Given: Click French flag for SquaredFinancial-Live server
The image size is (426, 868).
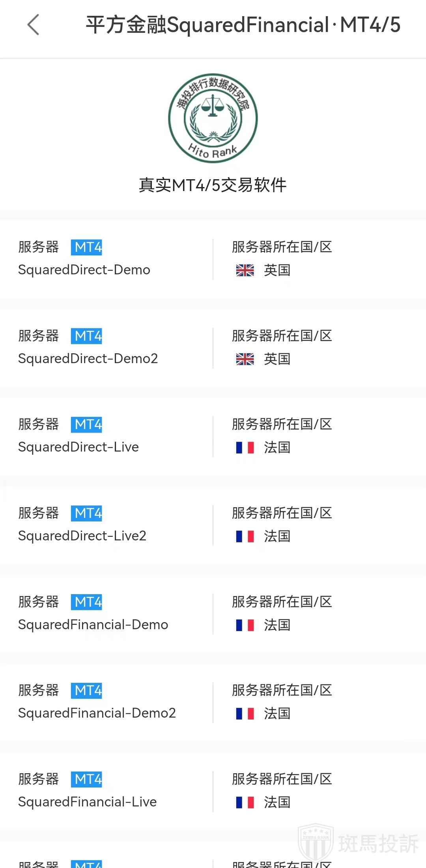Looking at the screenshot, I should click(x=245, y=802).
